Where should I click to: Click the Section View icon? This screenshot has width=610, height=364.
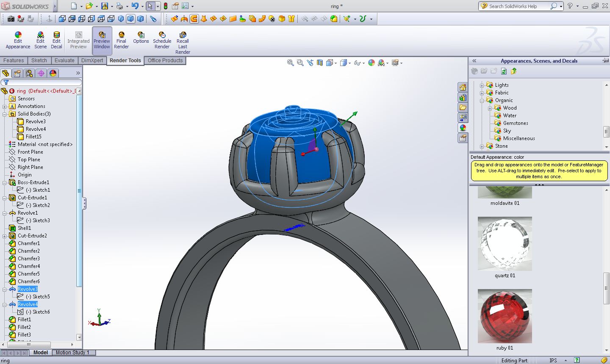319,63
